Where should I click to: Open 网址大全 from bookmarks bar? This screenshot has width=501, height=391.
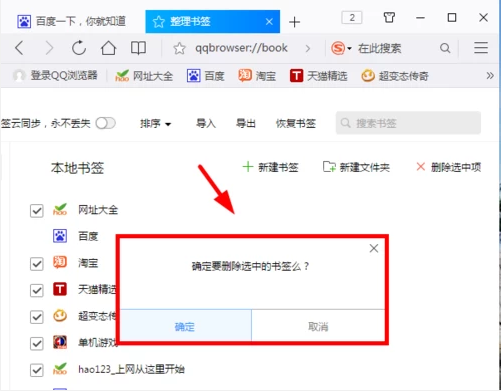point(144,76)
